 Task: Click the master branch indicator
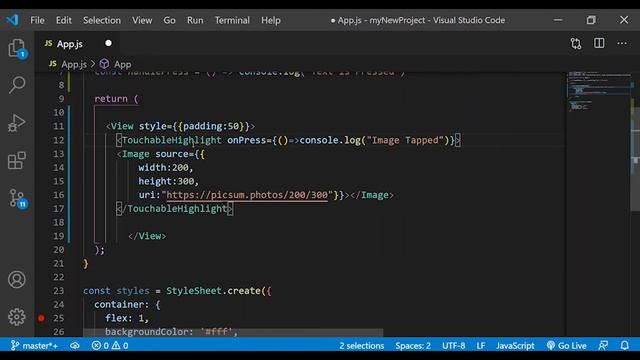34,346
